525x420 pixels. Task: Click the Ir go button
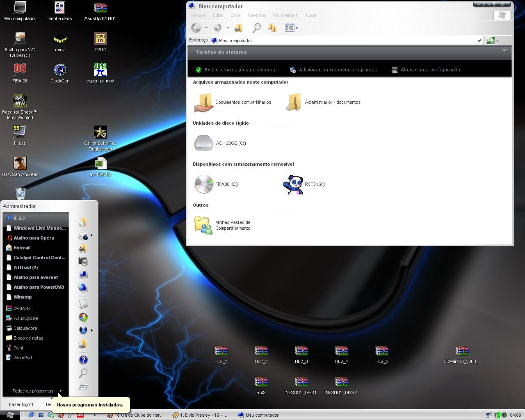point(493,41)
